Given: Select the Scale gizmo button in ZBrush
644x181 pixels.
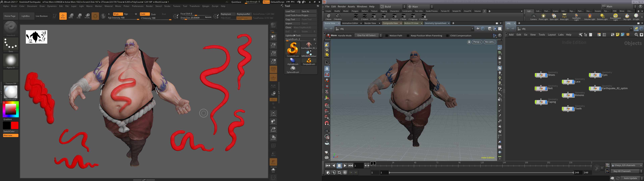Looking at the screenshot, I should point(79,16).
